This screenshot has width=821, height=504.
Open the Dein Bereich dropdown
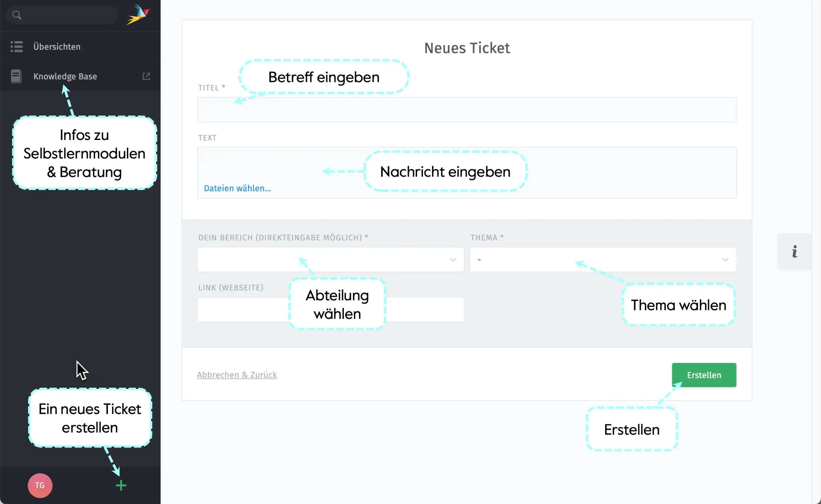pos(330,259)
